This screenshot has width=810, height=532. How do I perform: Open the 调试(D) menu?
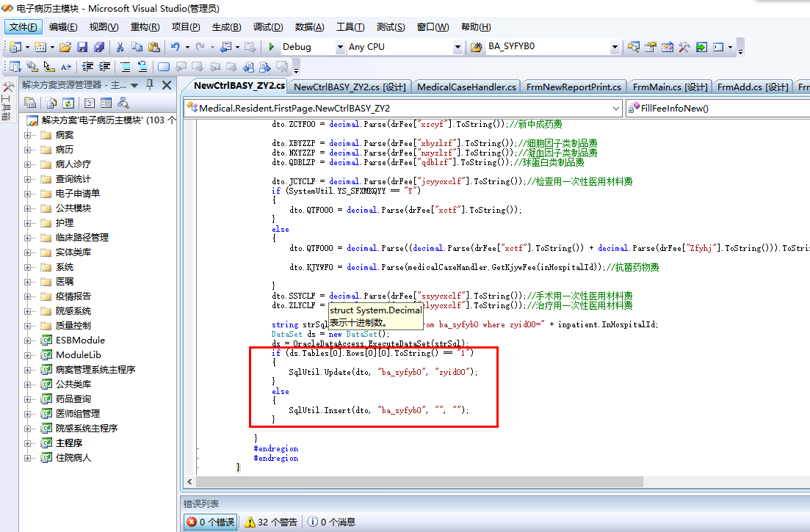(x=267, y=27)
